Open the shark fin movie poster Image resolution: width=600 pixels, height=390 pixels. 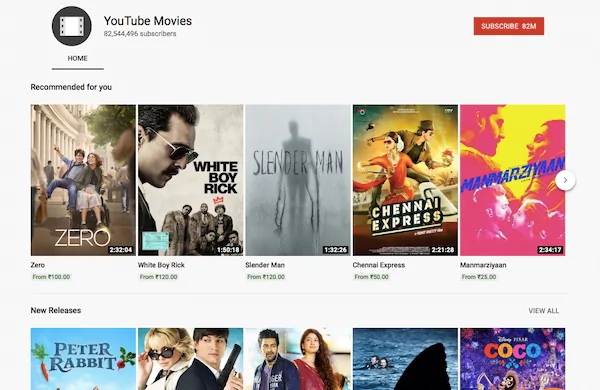pos(405,359)
